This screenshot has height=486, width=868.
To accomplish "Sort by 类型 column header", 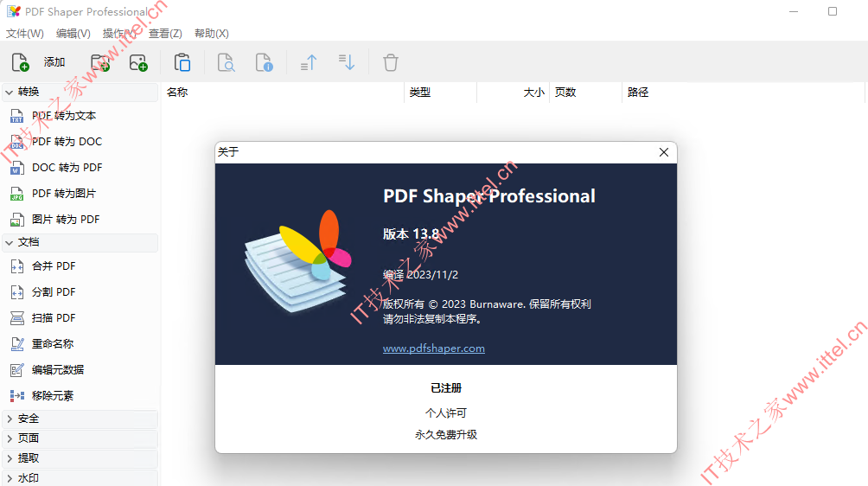I will 441,93.
